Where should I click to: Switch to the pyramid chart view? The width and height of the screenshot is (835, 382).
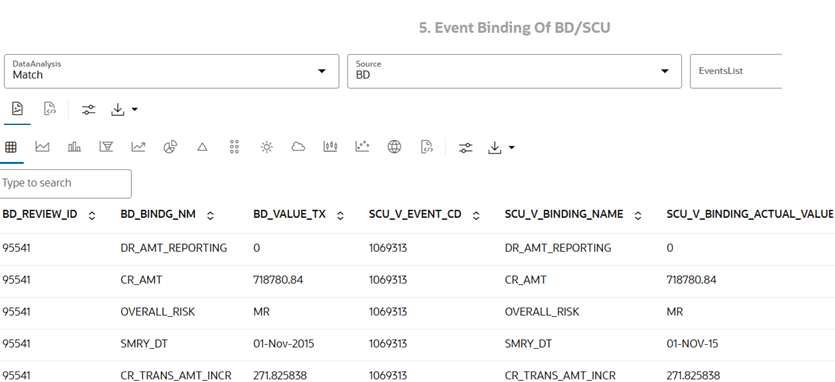click(202, 147)
